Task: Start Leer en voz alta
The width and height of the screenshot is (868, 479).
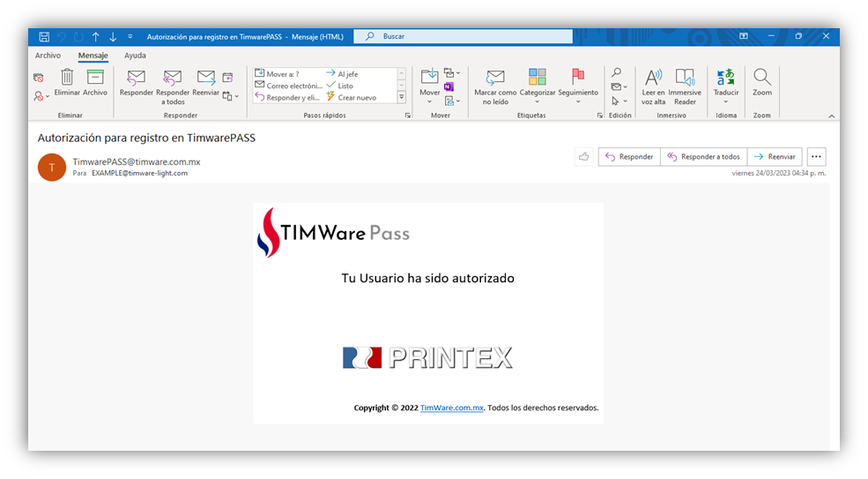Action: point(653,87)
